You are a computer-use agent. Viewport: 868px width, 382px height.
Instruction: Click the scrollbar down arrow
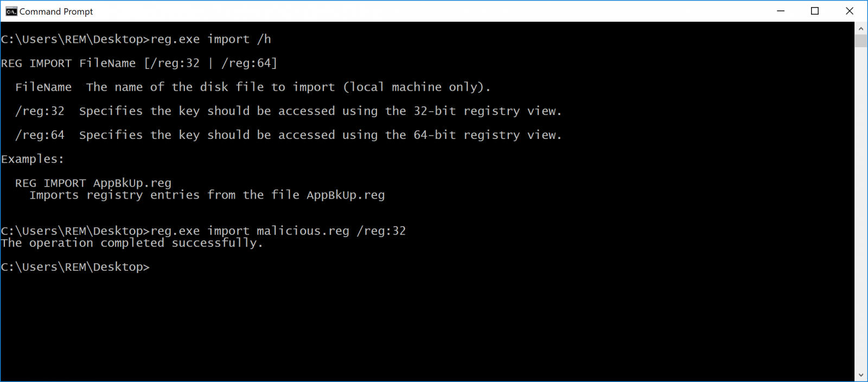[861, 375]
